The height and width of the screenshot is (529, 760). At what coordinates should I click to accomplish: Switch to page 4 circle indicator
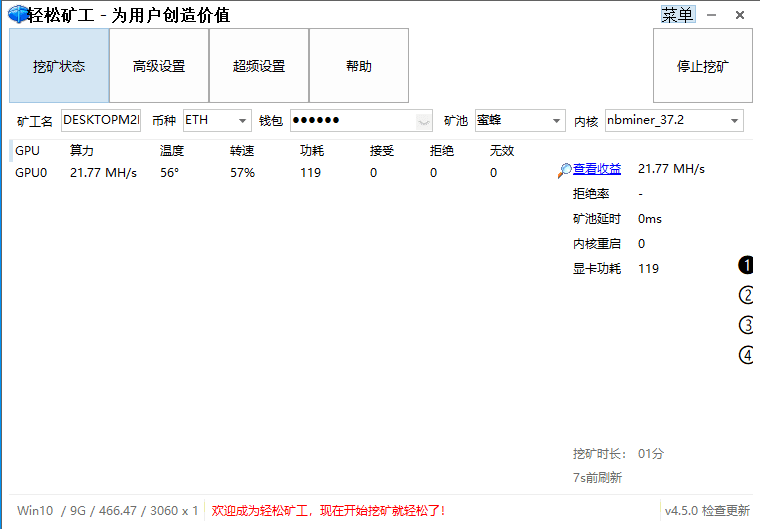tap(746, 355)
